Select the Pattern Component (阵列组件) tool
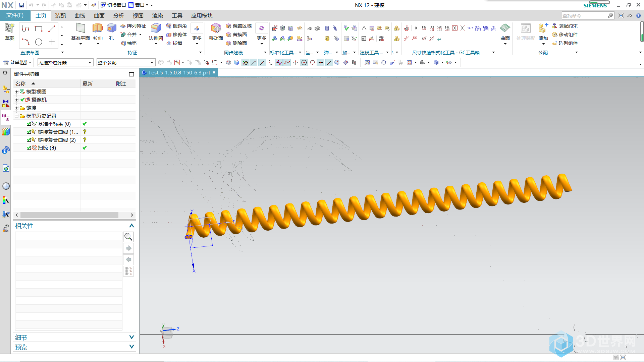The height and width of the screenshot is (362, 644). coord(565,43)
